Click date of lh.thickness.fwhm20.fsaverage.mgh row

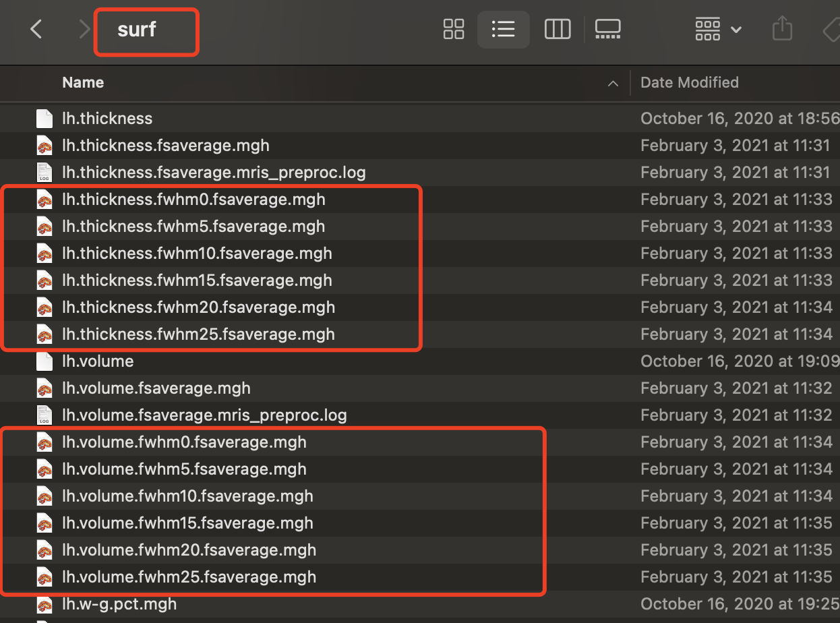point(736,307)
